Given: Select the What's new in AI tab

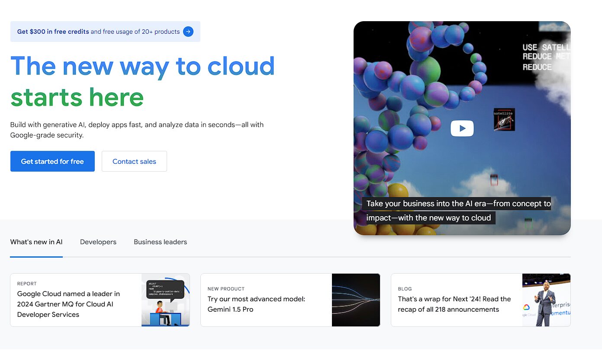Looking at the screenshot, I should click(x=36, y=242).
